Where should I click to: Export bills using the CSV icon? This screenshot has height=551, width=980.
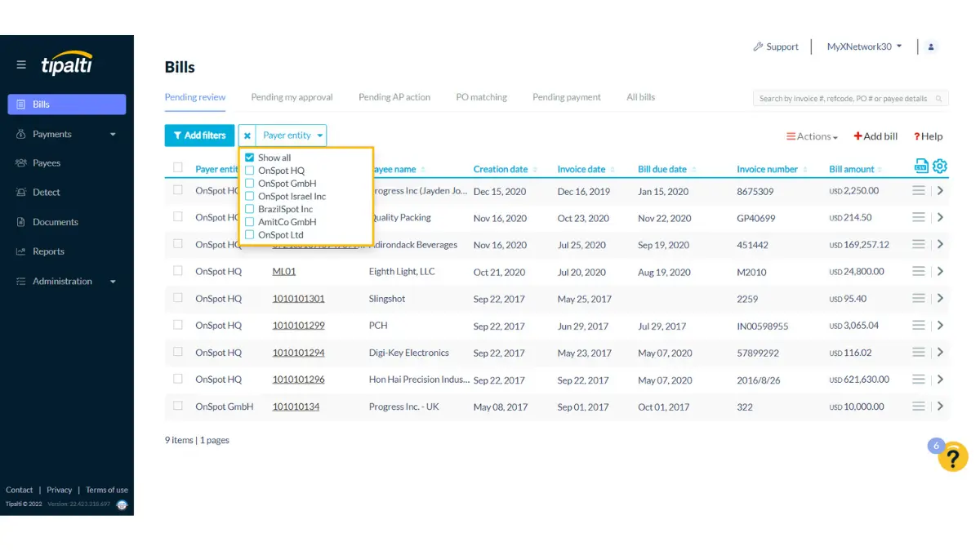tap(921, 167)
